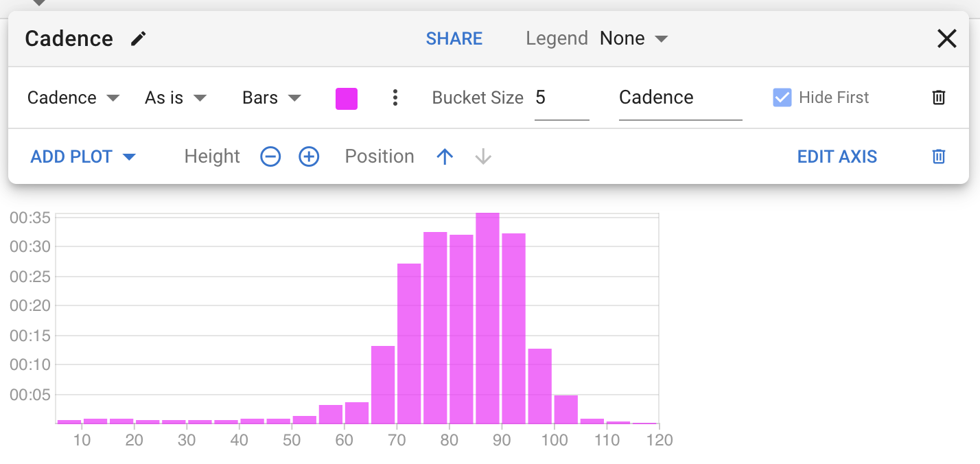Click the 00:05 y-axis label
This screenshot has width=980, height=464.
coord(30,394)
